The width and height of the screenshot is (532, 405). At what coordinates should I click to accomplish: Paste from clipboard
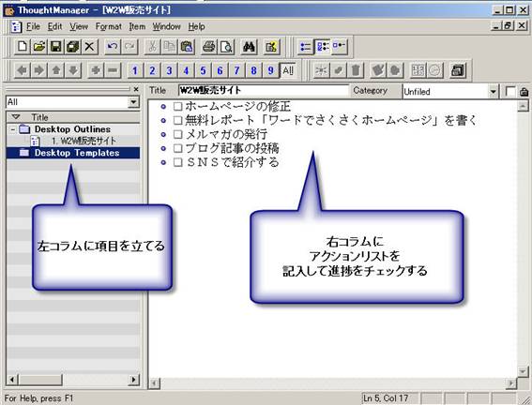pos(187,47)
